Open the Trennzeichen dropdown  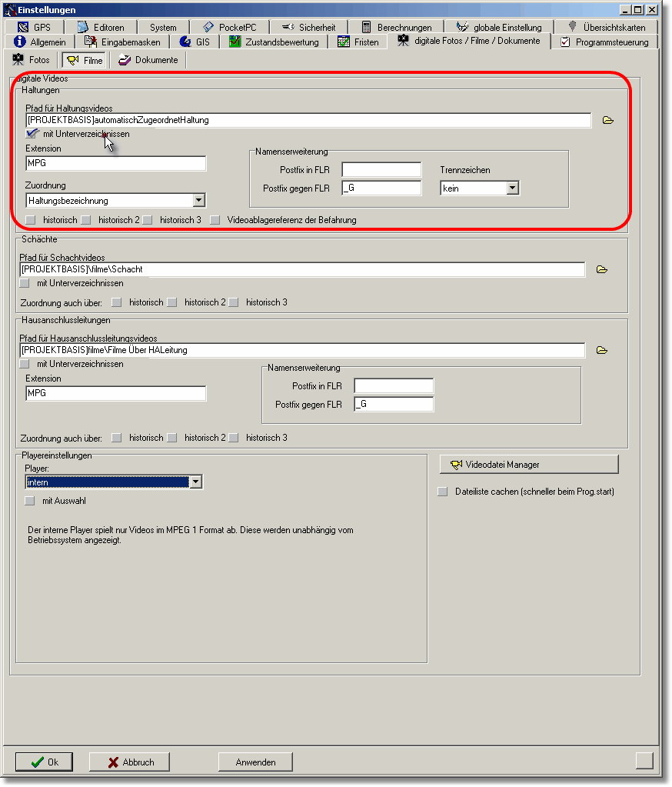pyautogui.click(x=512, y=188)
